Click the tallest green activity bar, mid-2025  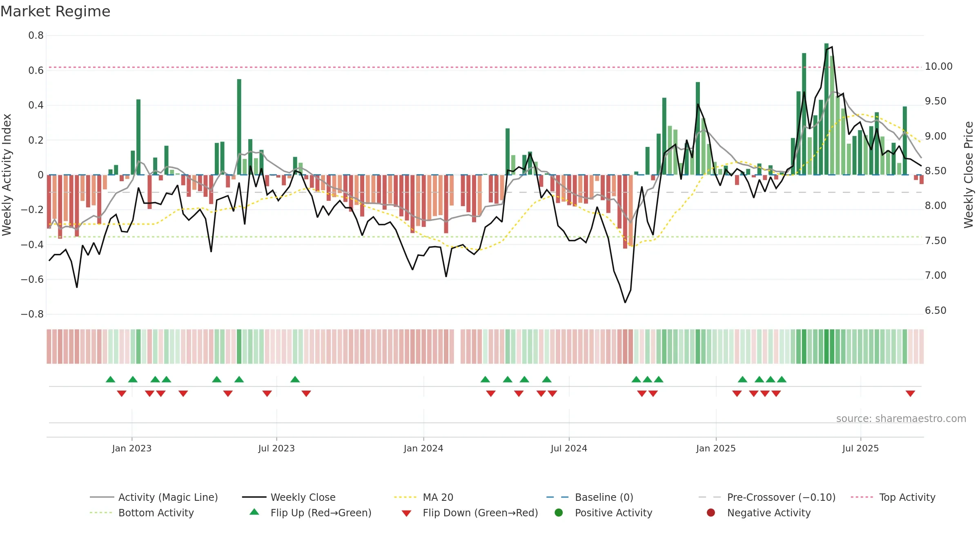point(826,109)
